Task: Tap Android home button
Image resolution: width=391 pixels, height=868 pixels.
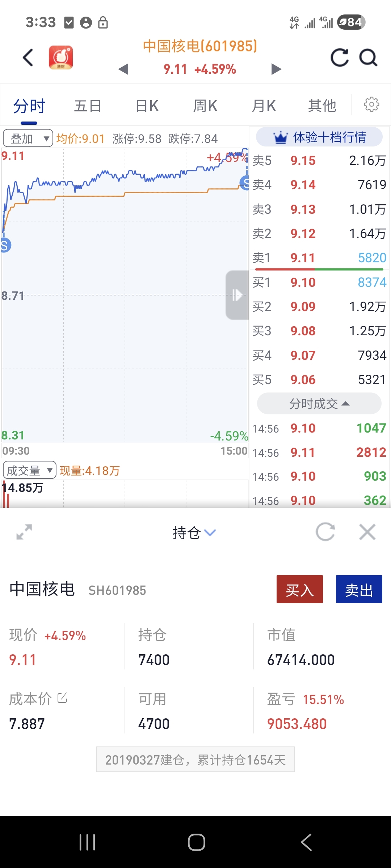Action: coord(197,842)
